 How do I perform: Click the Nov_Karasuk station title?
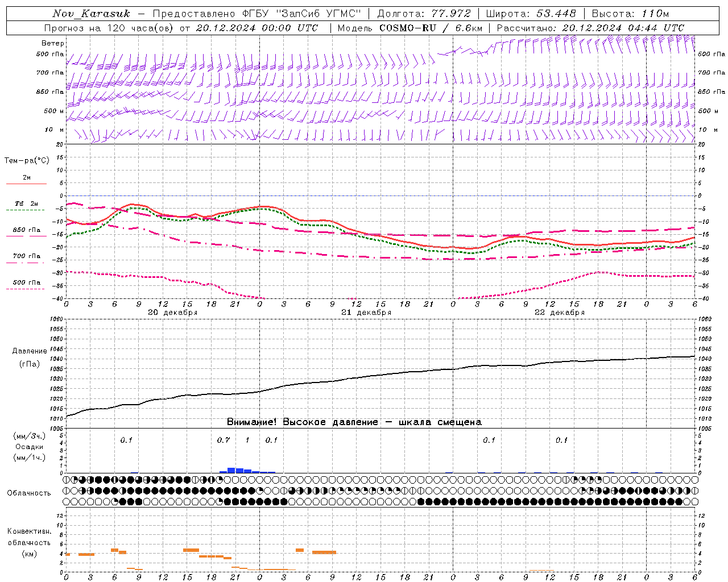91,14
